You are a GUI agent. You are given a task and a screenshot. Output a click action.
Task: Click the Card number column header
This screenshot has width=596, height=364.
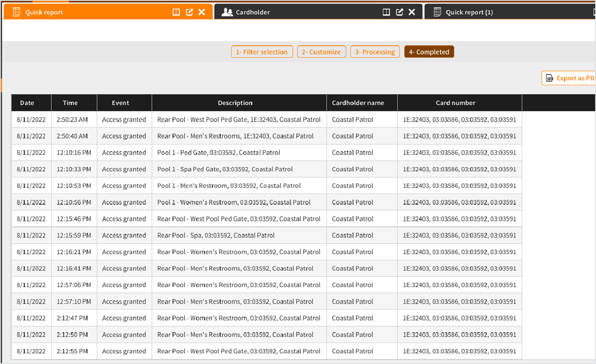click(x=455, y=103)
